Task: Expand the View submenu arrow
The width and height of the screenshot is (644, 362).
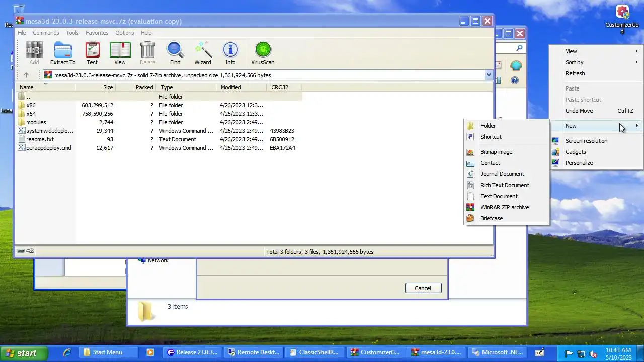Action: tap(637, 51)
